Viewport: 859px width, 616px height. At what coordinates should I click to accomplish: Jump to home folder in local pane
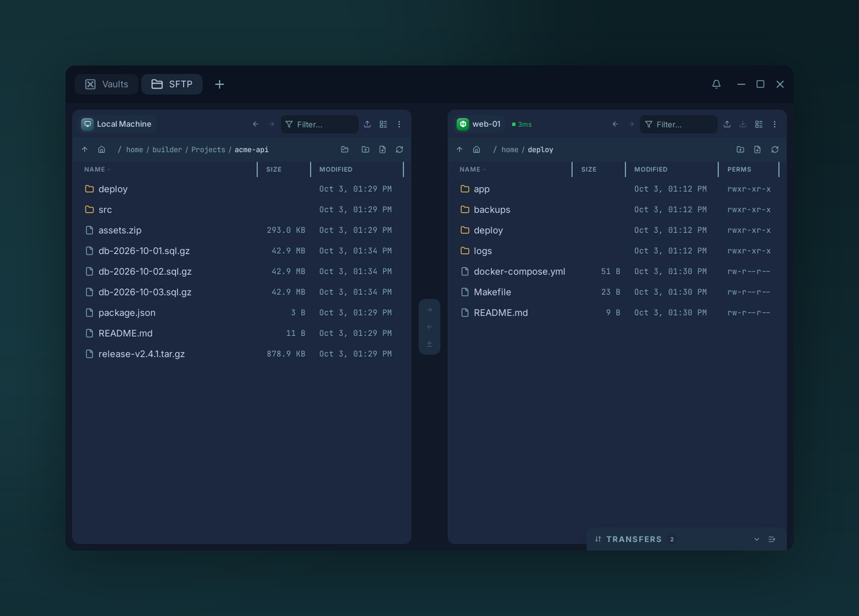[101, 150]
